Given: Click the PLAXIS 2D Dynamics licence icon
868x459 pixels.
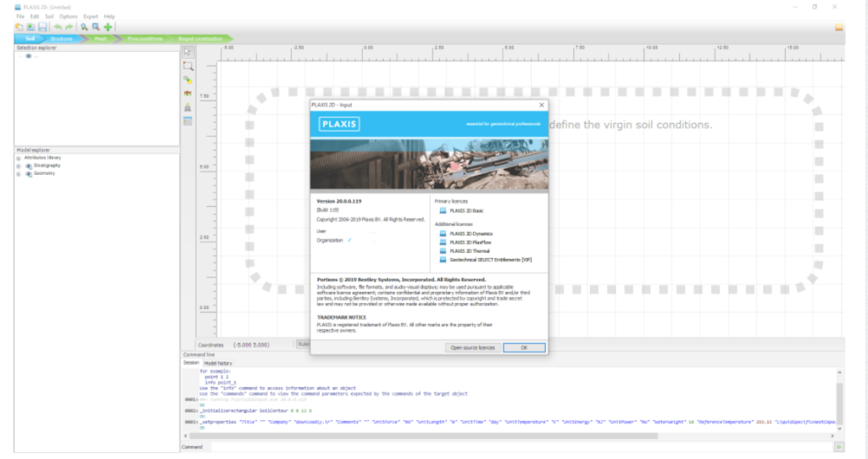Looking at the screenshot, I should tap(442, 234).
